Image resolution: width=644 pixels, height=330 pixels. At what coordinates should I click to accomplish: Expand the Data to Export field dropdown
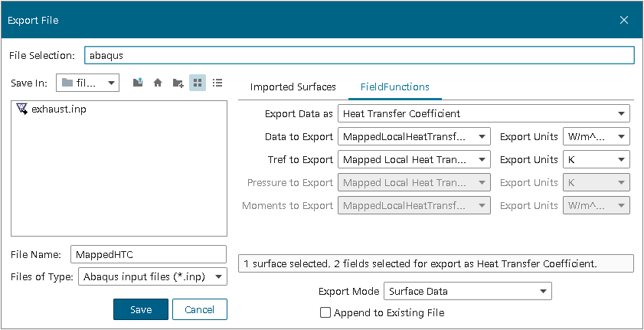point(414,137)
